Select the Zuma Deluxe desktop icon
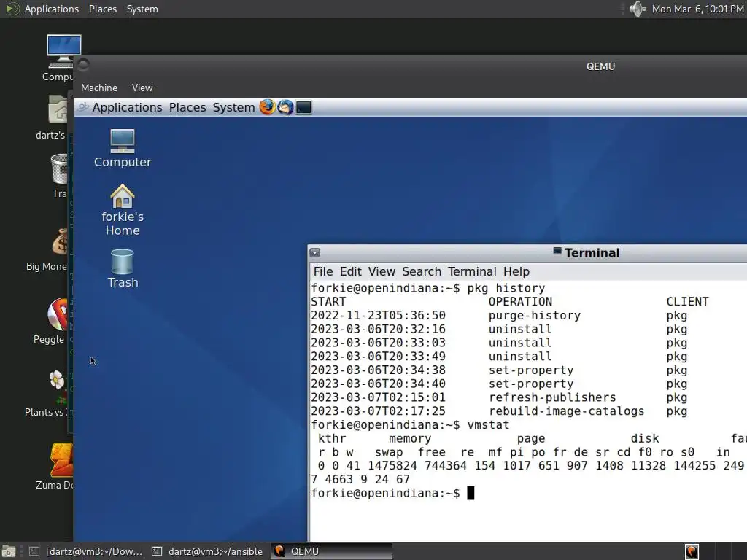This screenshot has width=747, height=560. tap(56, 467)
